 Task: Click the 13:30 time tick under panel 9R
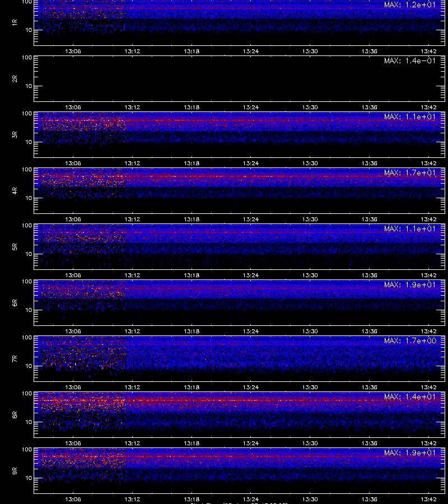click(x=310, y=499)
